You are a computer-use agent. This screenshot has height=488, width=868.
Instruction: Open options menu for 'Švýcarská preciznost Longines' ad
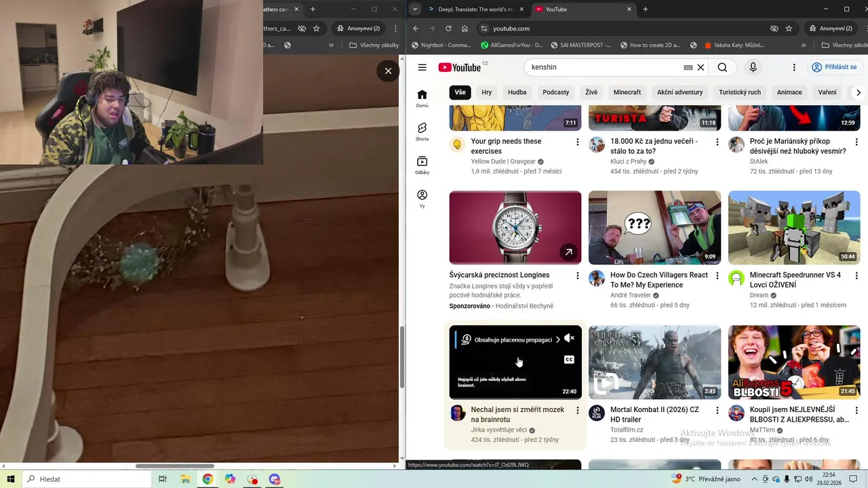point(578,276)
